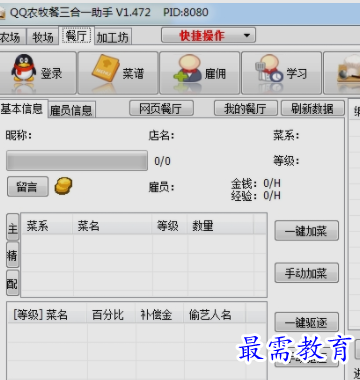
Task: Click the chef hat toolbar button after 学习
Action: click(x=342, y=73)
